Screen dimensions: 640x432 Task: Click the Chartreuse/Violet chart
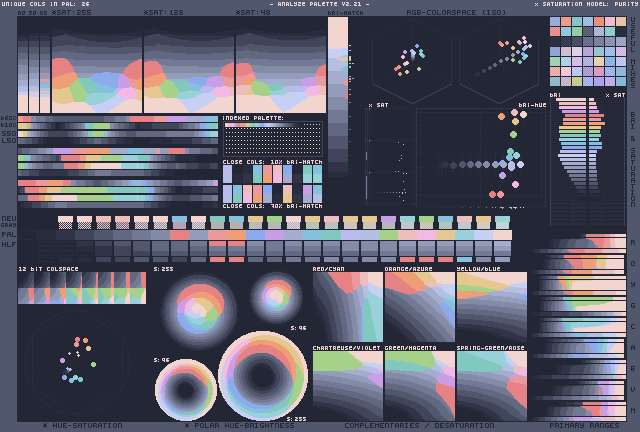click(x=347, y=385)
